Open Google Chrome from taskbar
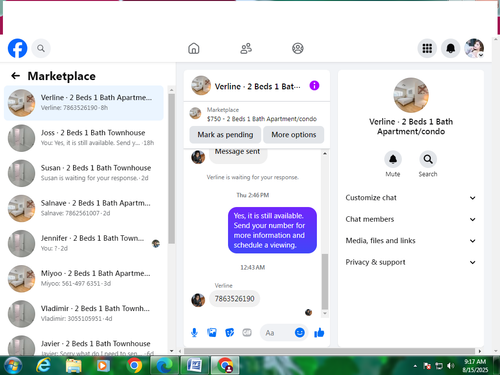The height and width of the screenshot is (375, 500). point(134,366)
